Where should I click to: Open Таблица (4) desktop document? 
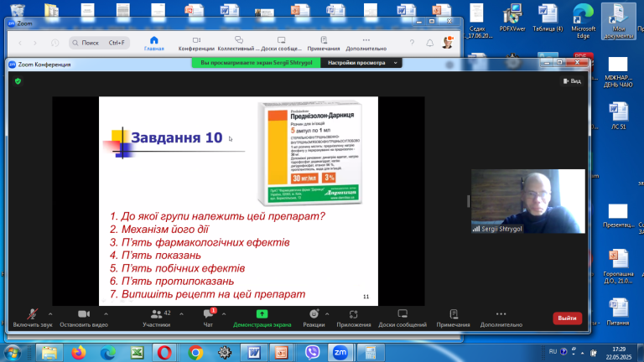click(548, 18)
